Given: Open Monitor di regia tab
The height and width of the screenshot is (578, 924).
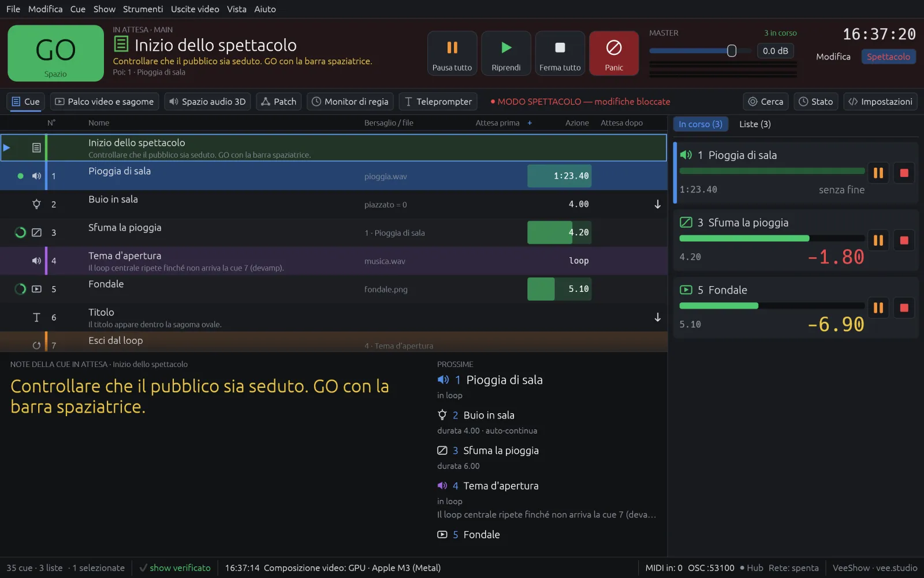Looking at the screenshot, I should 350,102.
